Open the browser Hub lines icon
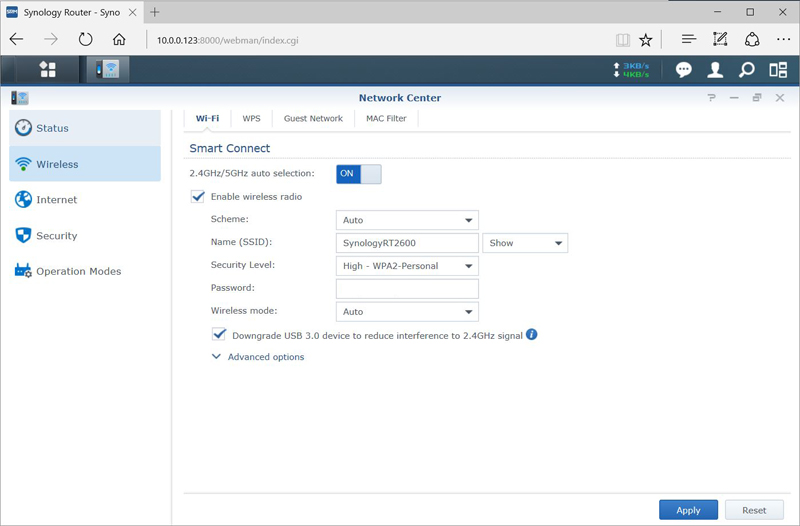 689,39
